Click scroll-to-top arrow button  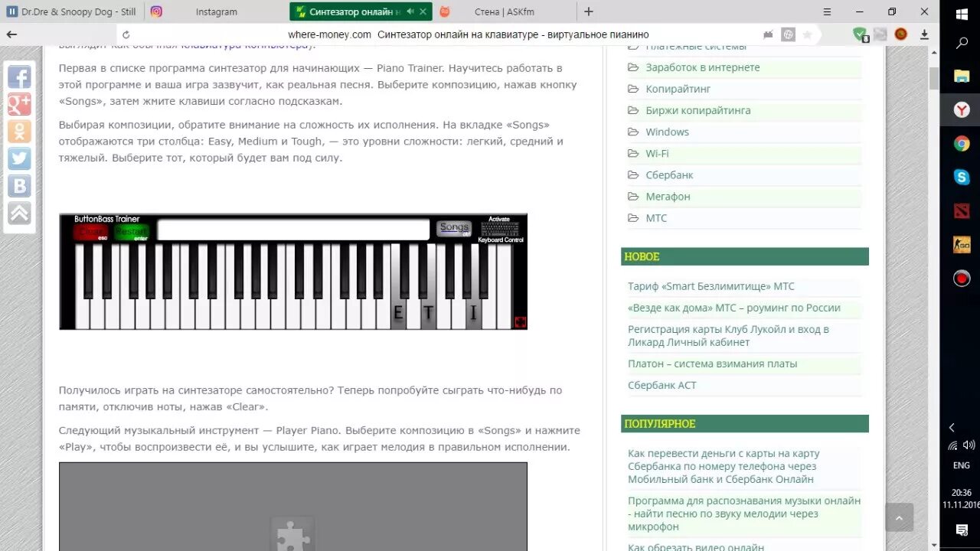(900, 517)
